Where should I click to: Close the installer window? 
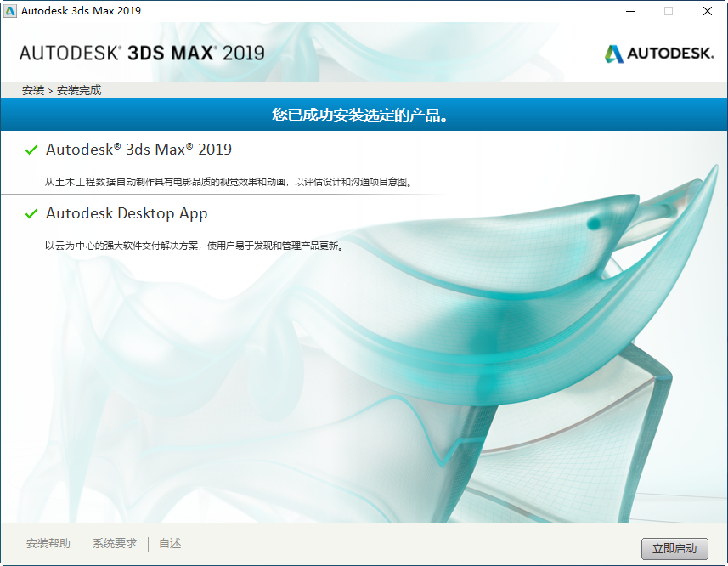coord(708,11)
